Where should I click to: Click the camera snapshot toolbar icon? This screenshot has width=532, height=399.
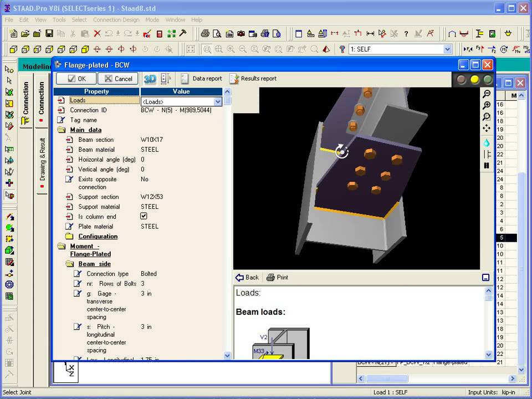[x=241, y=34]
